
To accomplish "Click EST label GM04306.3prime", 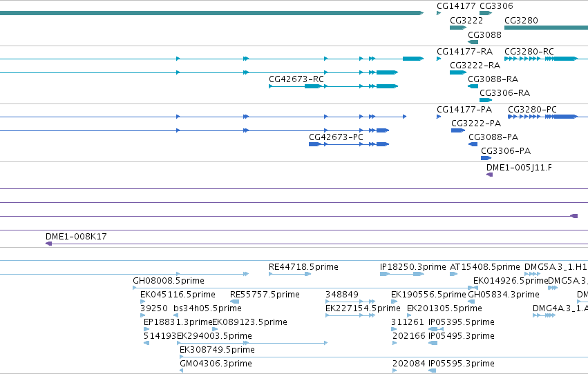I will click(216, 364).
